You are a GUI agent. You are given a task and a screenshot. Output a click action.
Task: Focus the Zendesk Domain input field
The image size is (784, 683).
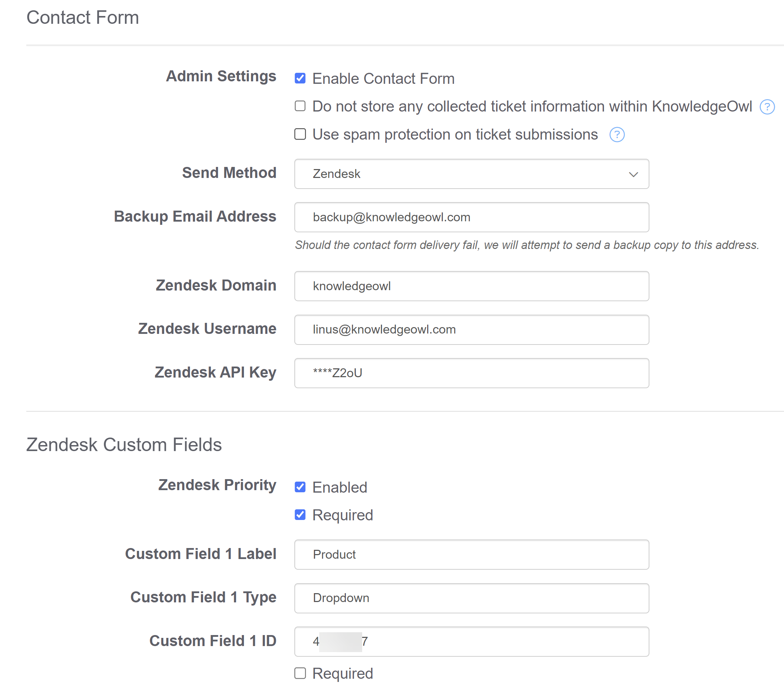click(471, 286)
